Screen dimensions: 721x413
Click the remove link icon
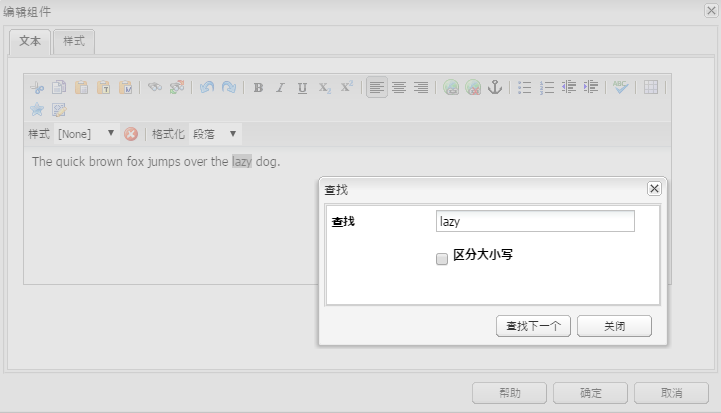pos(473,87)
